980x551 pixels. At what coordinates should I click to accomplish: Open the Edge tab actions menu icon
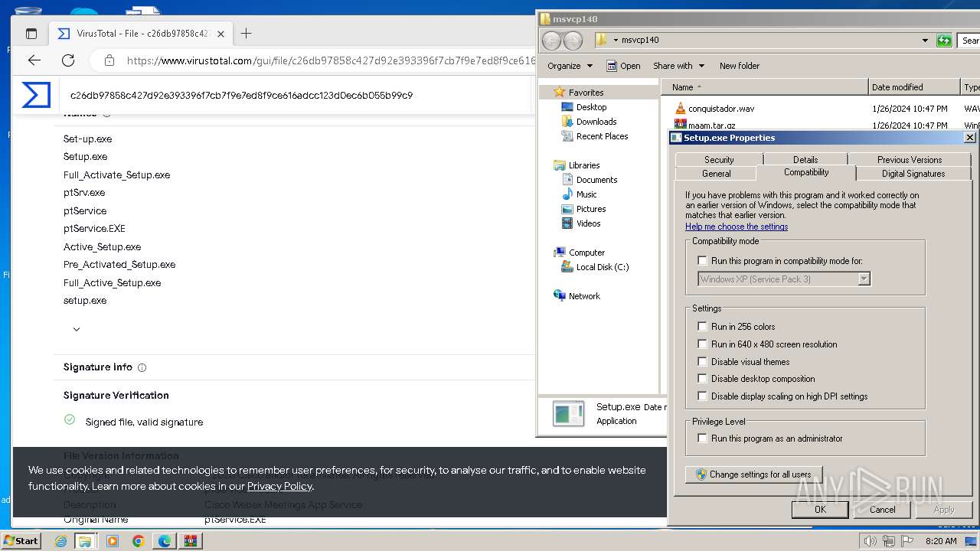(31, 34)
